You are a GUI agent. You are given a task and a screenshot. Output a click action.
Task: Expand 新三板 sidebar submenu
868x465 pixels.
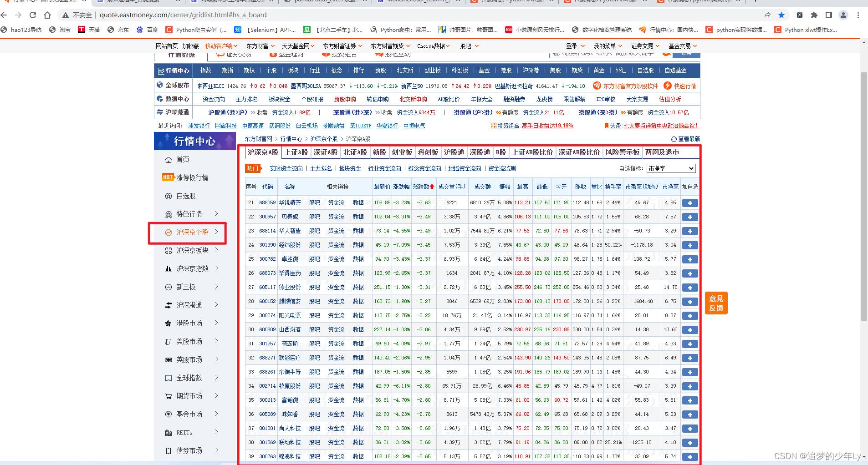click(x=217, y=287)
